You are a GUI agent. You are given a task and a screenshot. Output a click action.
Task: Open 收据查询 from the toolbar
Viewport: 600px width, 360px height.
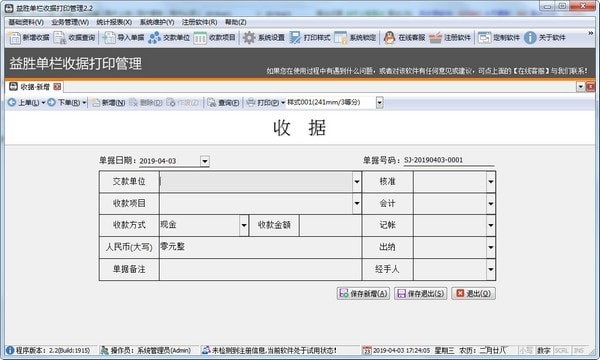(x=74, y=38)
